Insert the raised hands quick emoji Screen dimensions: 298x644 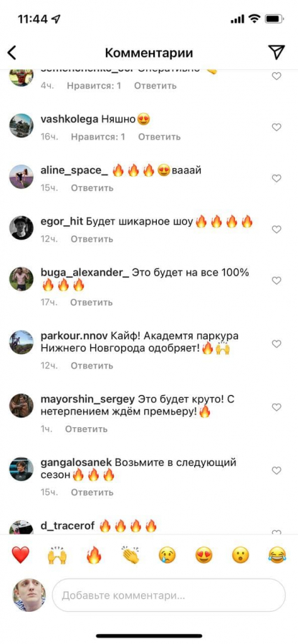pos(57,555)
